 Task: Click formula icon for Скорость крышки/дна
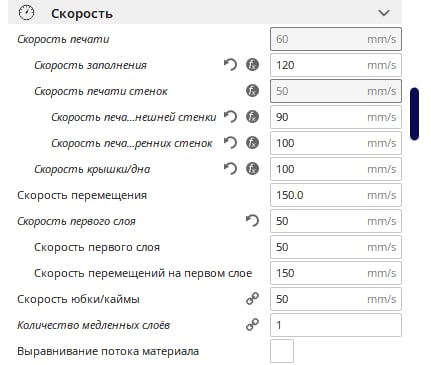tap(252, 169)
